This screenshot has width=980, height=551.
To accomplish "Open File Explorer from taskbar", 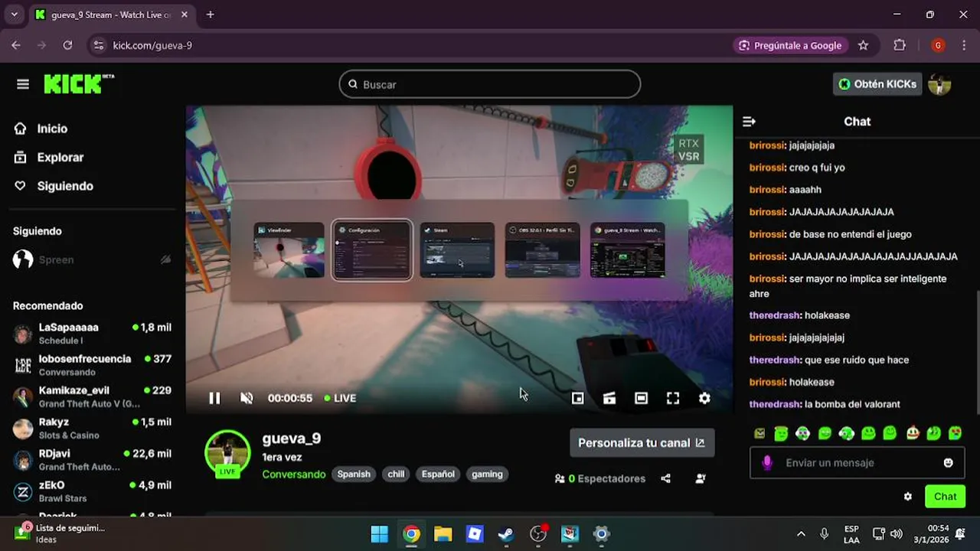I will click(x=443, y=534).
